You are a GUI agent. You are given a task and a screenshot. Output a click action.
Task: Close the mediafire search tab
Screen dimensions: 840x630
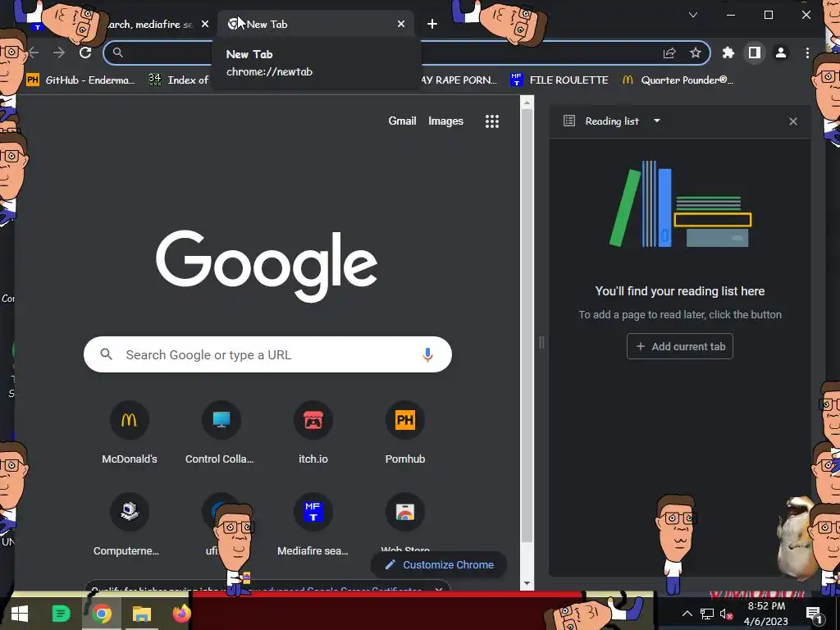(x=204, y=24)
